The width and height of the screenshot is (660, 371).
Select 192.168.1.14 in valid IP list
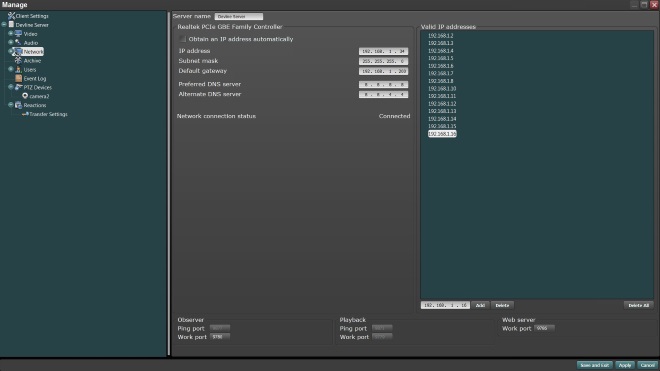point(442,119)
